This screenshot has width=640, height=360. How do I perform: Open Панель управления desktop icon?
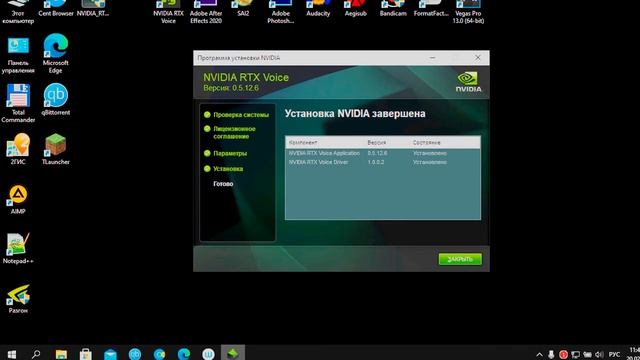[x=18, y=55]
